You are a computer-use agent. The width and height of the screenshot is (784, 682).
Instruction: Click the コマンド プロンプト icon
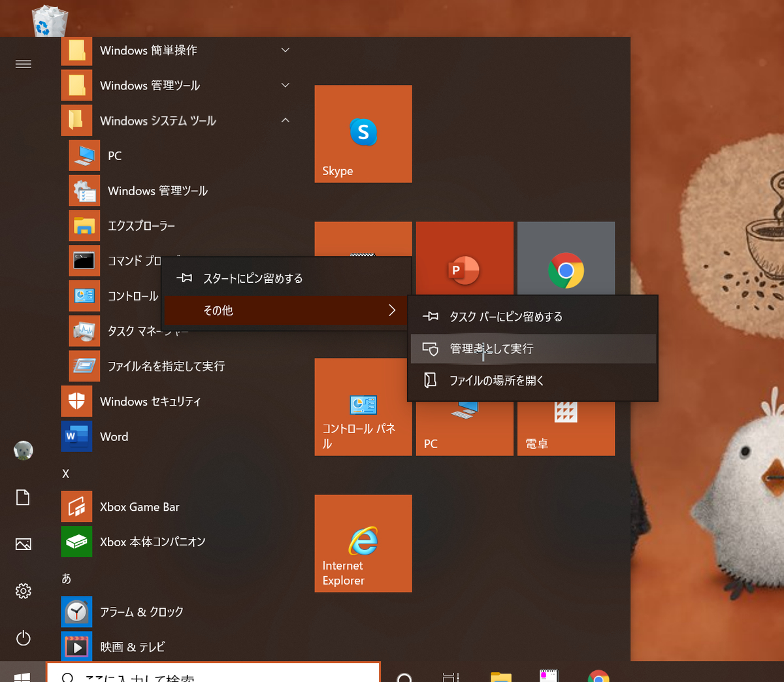click(84, 261)
